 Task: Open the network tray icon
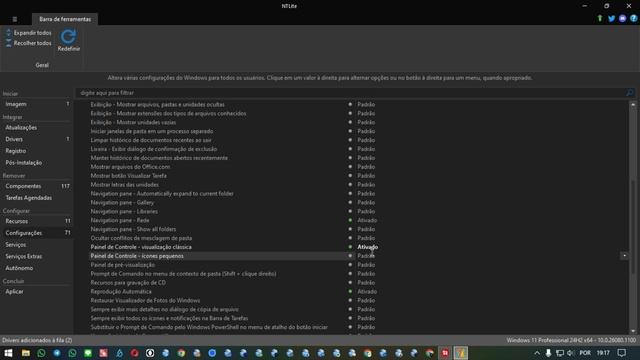pyautogui.click(x=560, y=353)
